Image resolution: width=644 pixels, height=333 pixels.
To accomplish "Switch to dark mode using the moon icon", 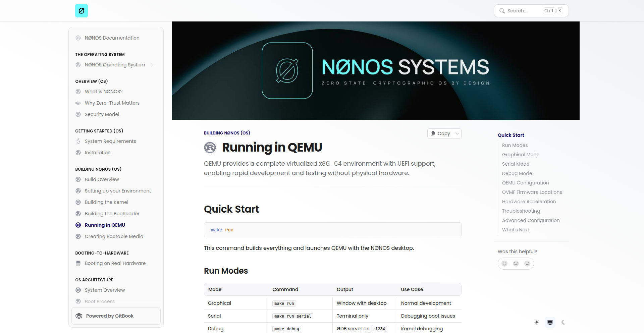I will (563, 322).
